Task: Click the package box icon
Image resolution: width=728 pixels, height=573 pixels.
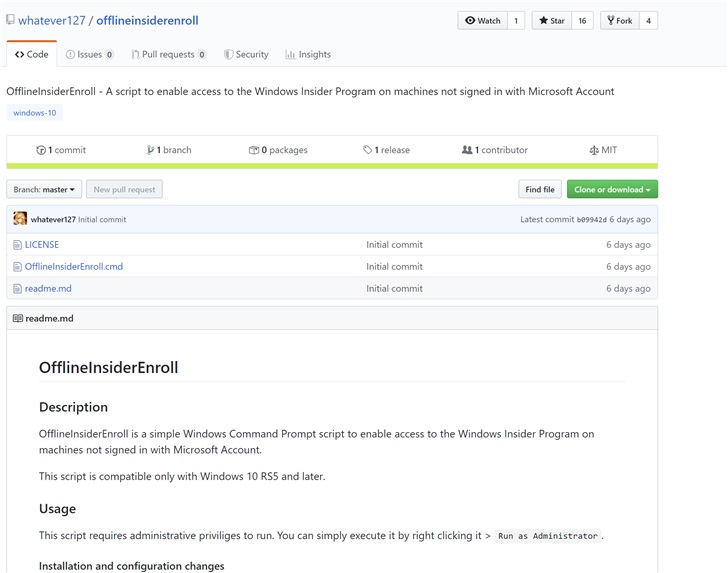Action: [254, 150]
